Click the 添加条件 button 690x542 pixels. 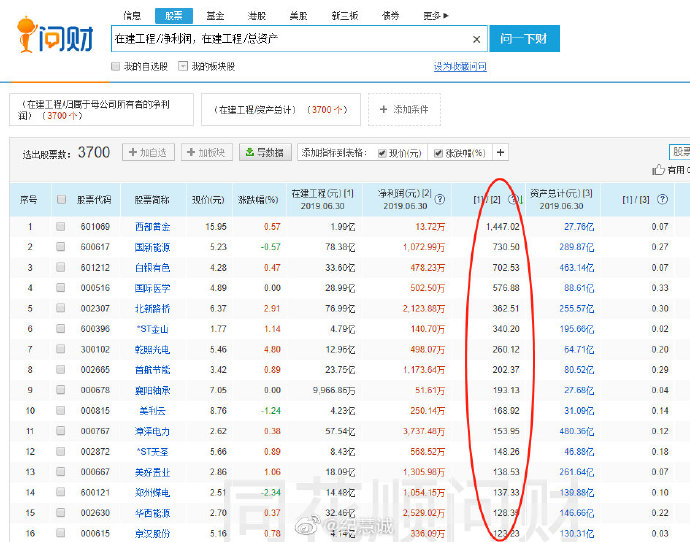404,110
